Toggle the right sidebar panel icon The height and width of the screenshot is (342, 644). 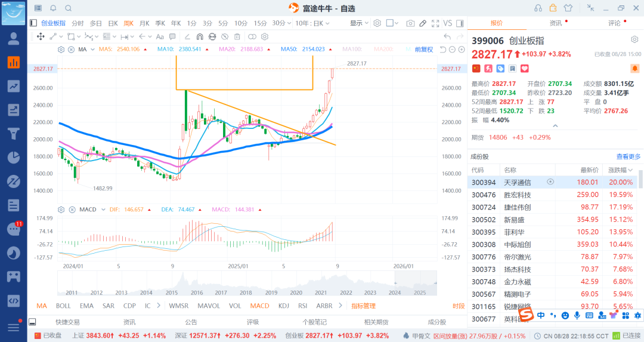tap(460, 23)
